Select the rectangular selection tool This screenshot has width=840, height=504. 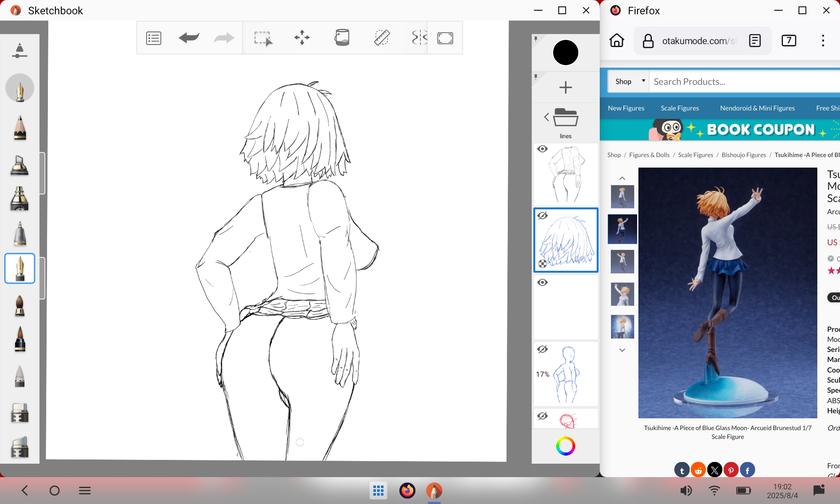pyautogui.click(x=263, y=38)
